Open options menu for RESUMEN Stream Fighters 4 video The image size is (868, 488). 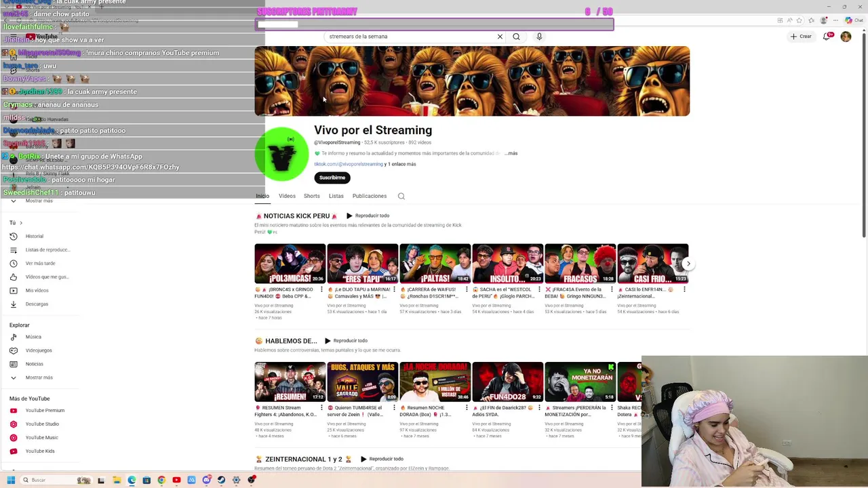point(321,408)
